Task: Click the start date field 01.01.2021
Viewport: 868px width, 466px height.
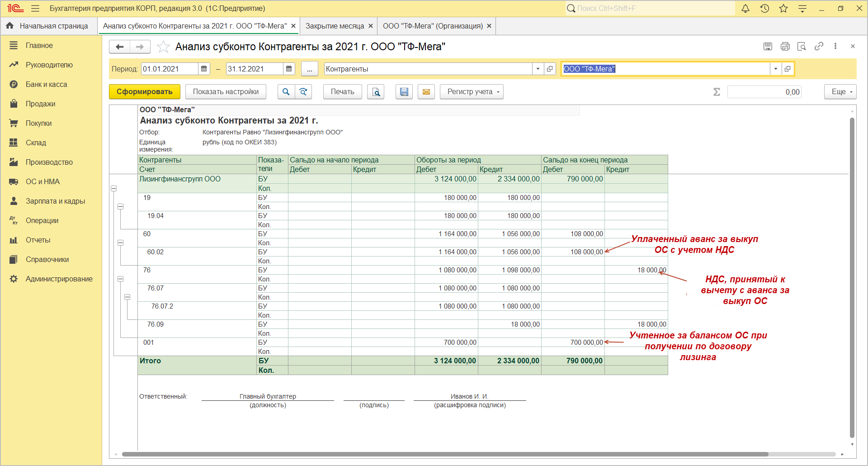Action: point(170,69)
